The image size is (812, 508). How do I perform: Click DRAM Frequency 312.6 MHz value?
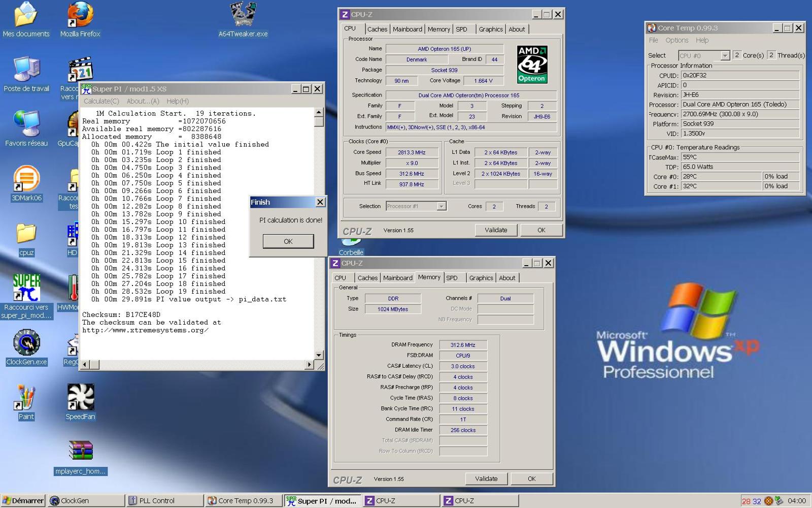pyautogui.click(x=463, y=345)
